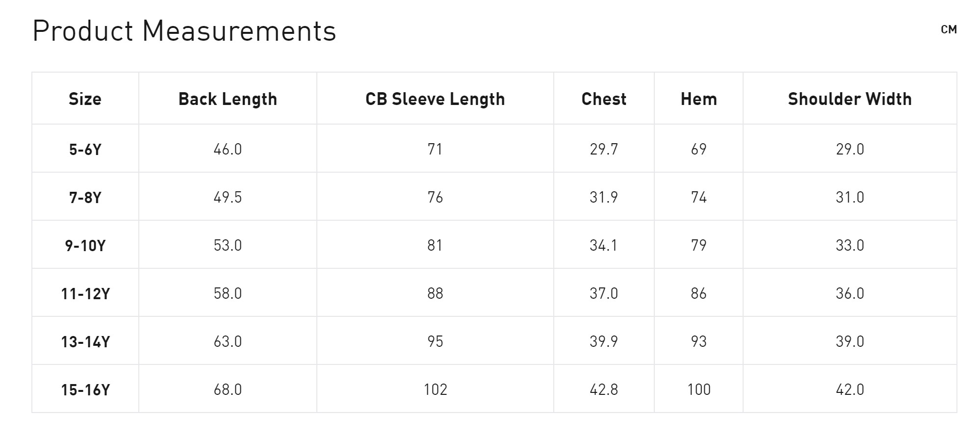
Task: Select the 5-6Y size row label
Action: (x=85, y=149)
